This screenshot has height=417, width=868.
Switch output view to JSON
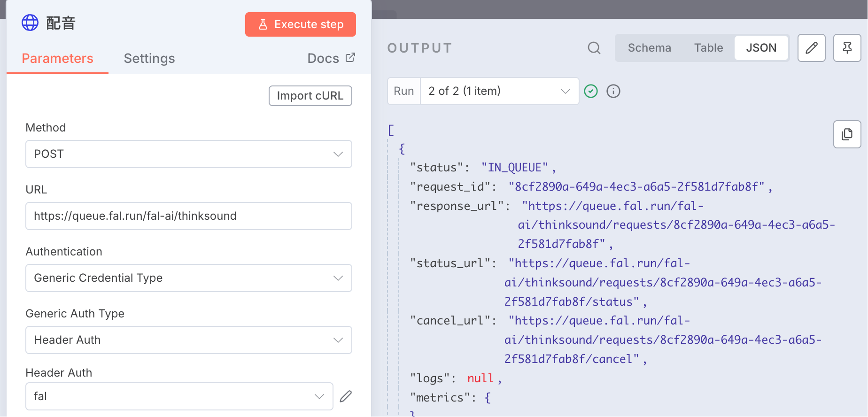pos(761,48)
